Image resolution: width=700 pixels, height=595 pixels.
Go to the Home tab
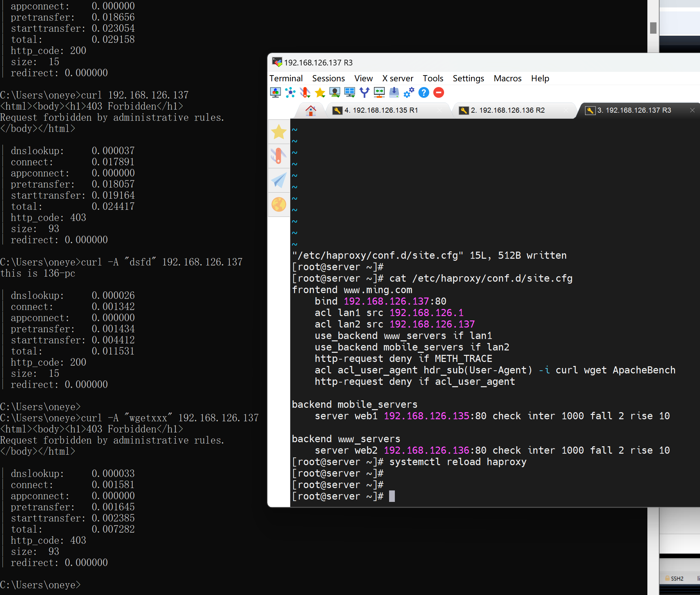[x=311, y=110]
